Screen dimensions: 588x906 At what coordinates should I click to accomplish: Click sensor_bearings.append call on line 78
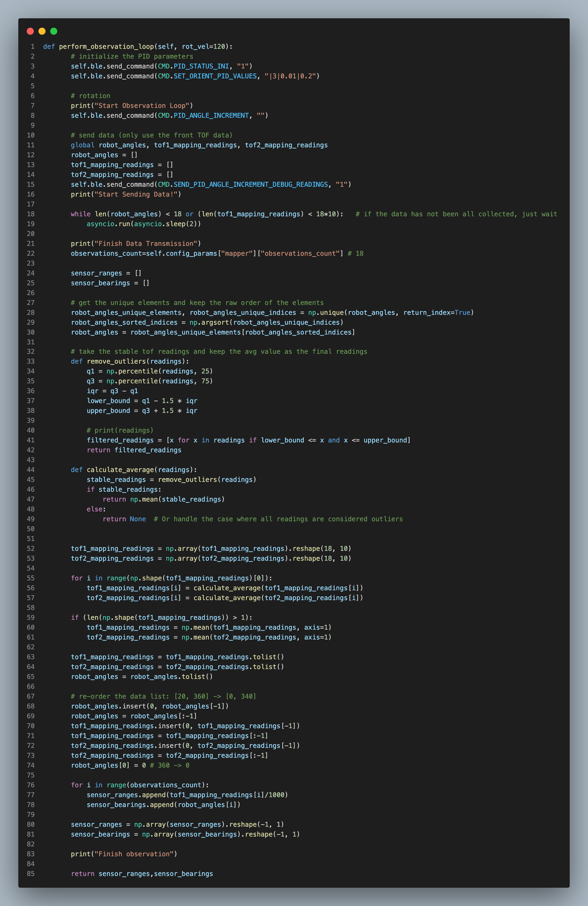point(164,805)
